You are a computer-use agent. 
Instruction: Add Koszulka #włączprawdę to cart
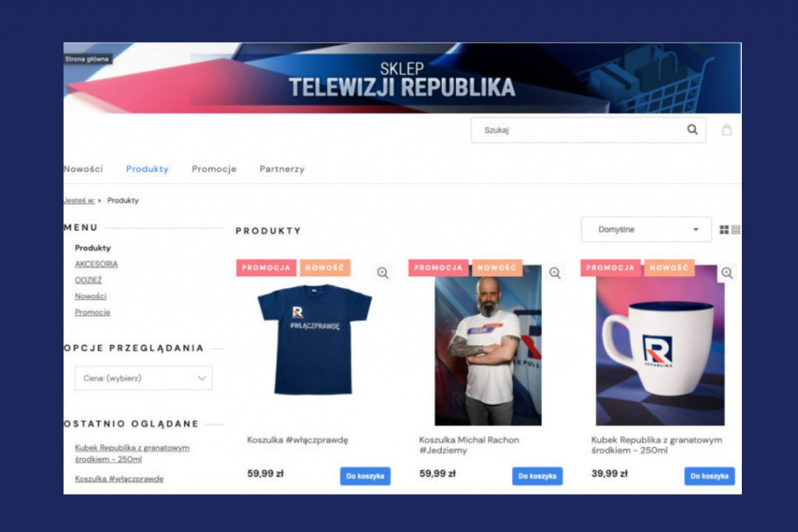click(365, 476)
